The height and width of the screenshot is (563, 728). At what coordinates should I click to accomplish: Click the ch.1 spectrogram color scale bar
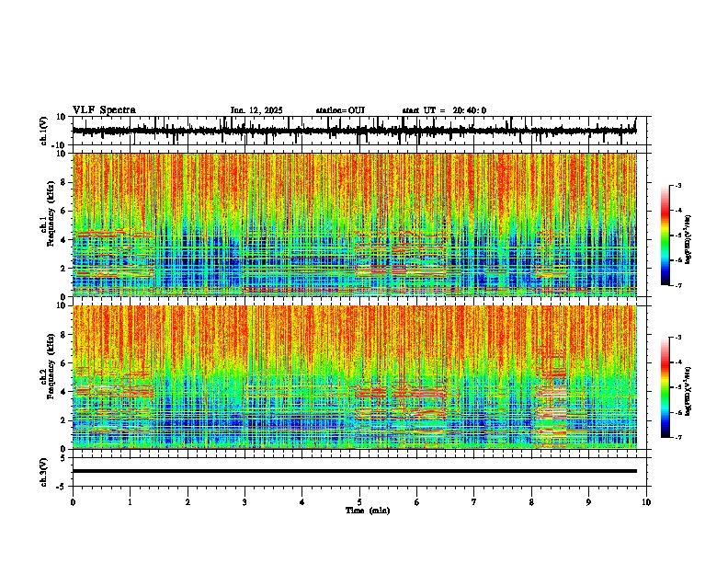pyautogui.click(x=665, y=236)
